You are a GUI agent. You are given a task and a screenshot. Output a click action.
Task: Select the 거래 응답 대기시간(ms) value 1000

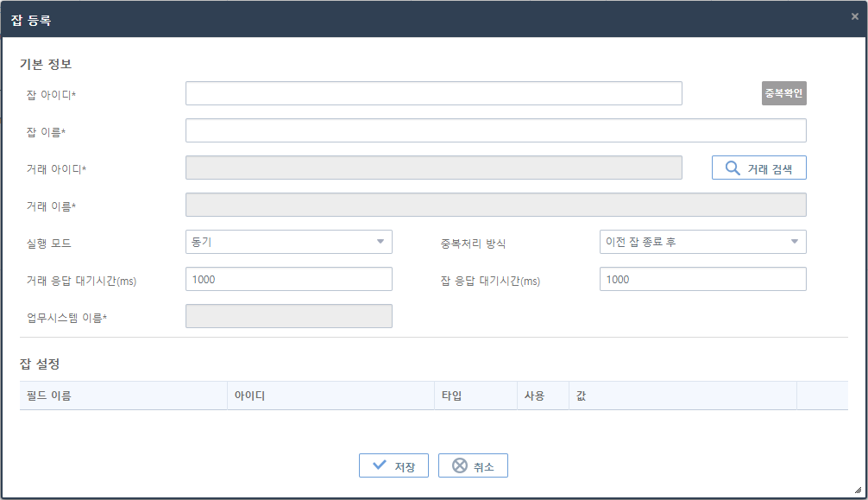[x=289, y=279]
